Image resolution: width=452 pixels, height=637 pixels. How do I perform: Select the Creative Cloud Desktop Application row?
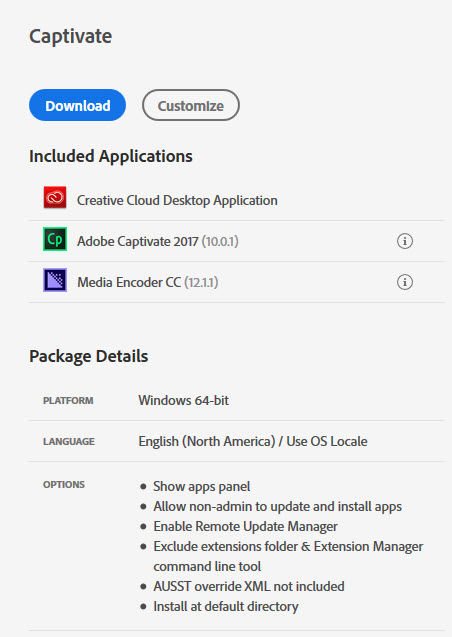pos(236,200)
